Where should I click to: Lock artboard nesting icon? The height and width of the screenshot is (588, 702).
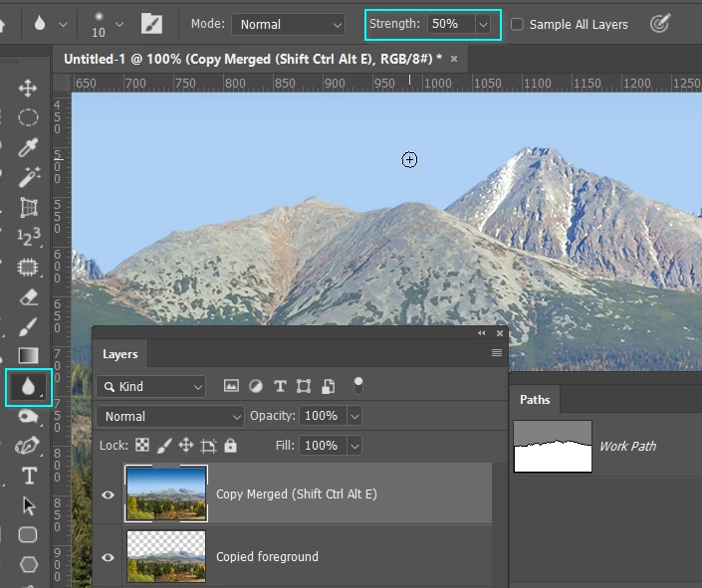click(209, 446)
